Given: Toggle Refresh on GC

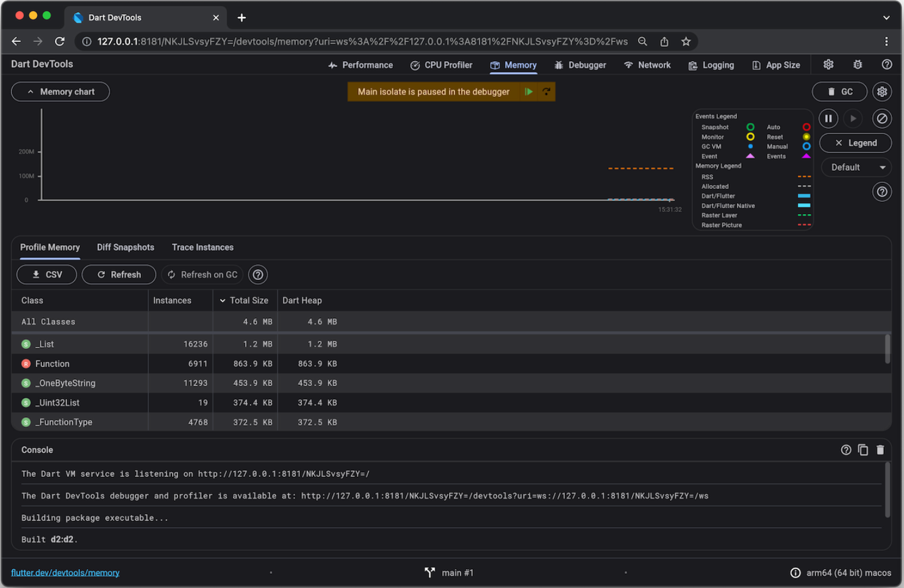Looking at the screenshot, I should point(203,274).
